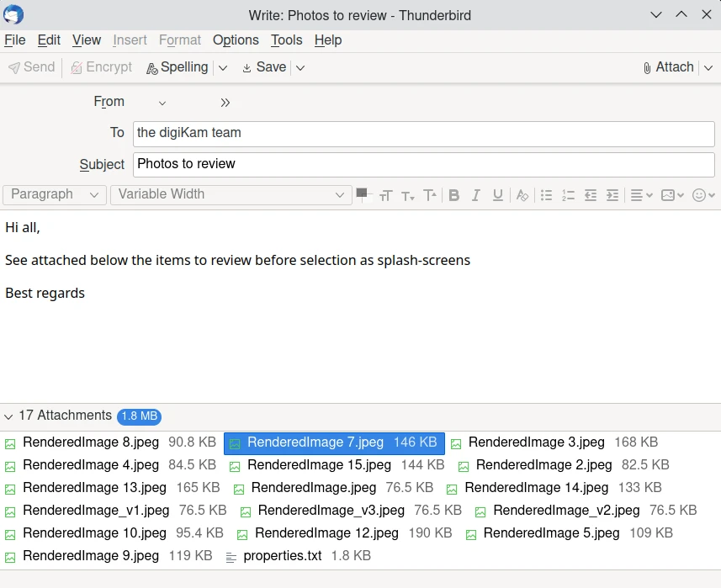This screenshot has width=721, height=588.
Task: Increase font size with larger text icon
Action: click(430, 195)
